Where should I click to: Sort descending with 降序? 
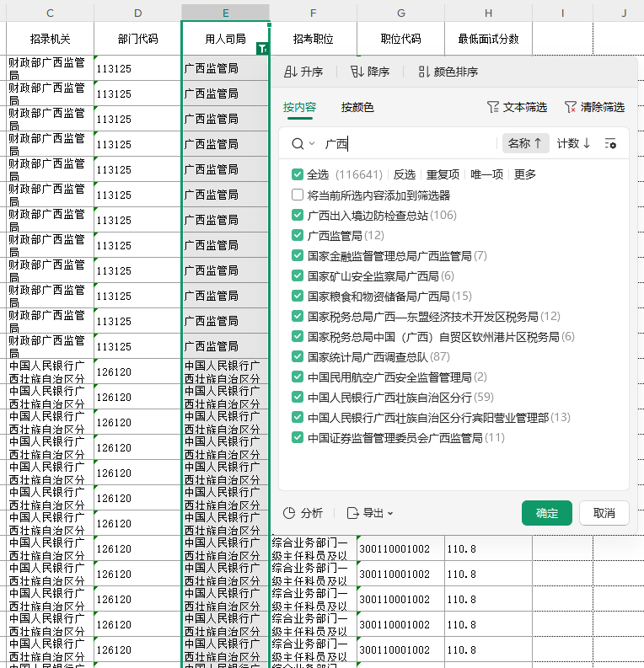370,72
